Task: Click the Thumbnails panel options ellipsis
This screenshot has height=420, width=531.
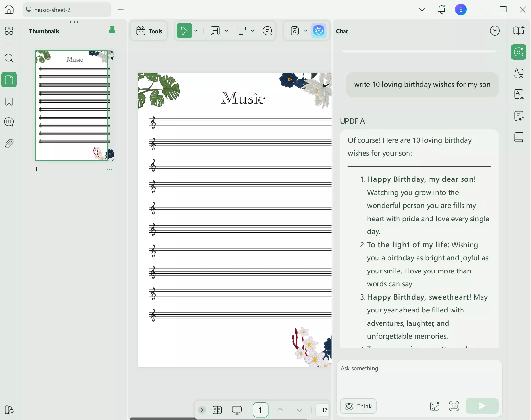Action: tap(74, 22)
